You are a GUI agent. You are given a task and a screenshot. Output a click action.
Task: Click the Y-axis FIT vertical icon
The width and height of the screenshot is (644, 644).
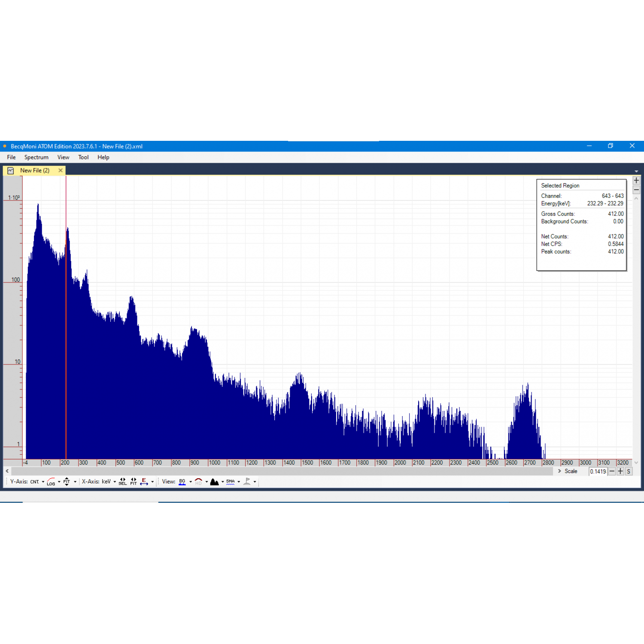[67, 482]
